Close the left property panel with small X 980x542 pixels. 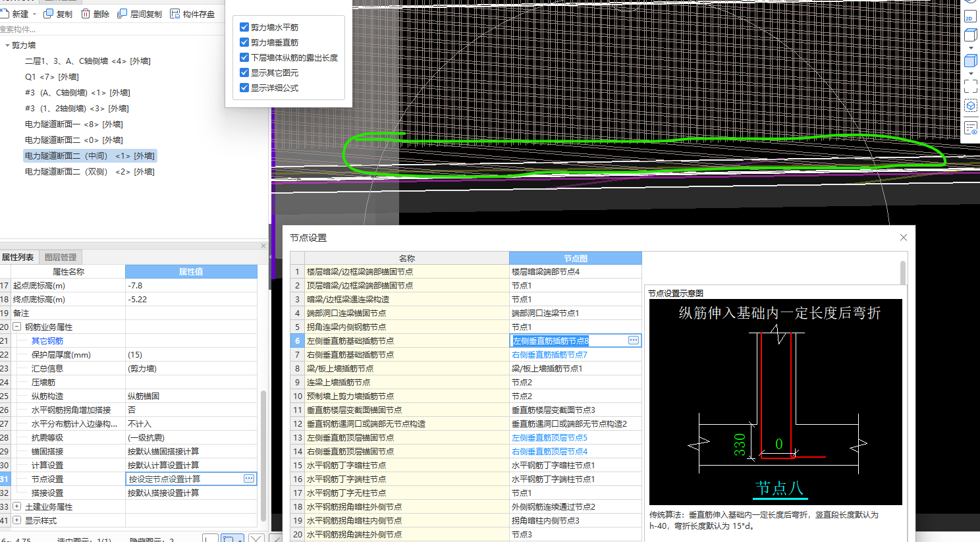(x=263, y=246)
